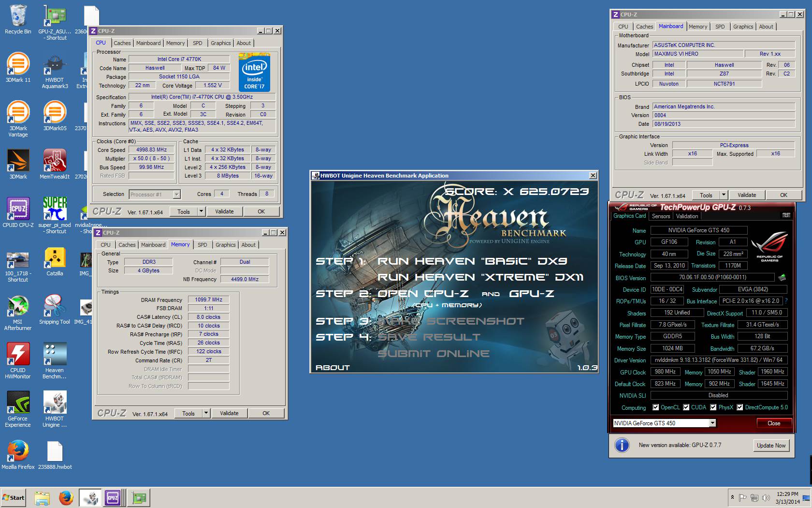
Task: Open MemTweakIt desktop icon
Action: pyautogui.click(x=55, y=164)
